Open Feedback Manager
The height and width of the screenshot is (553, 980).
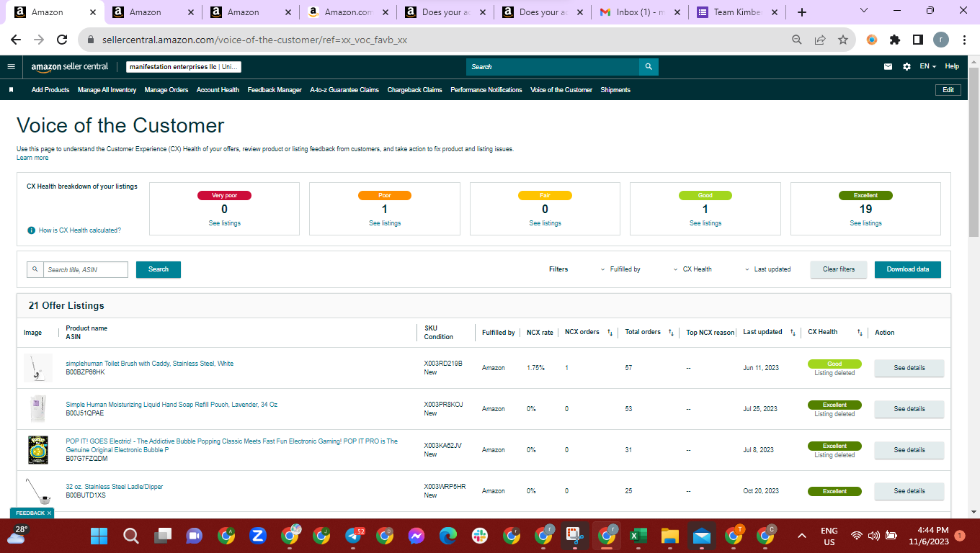coord(275,90)
